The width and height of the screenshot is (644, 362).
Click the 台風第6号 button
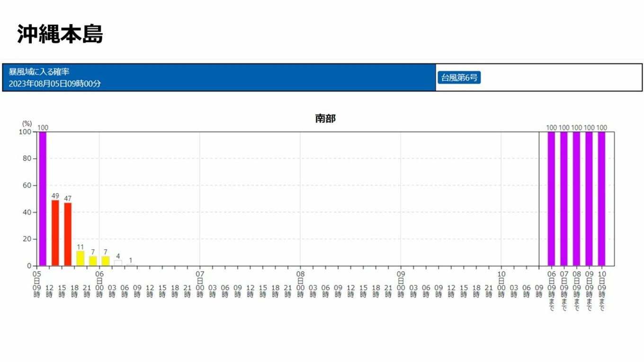point(458,78)
